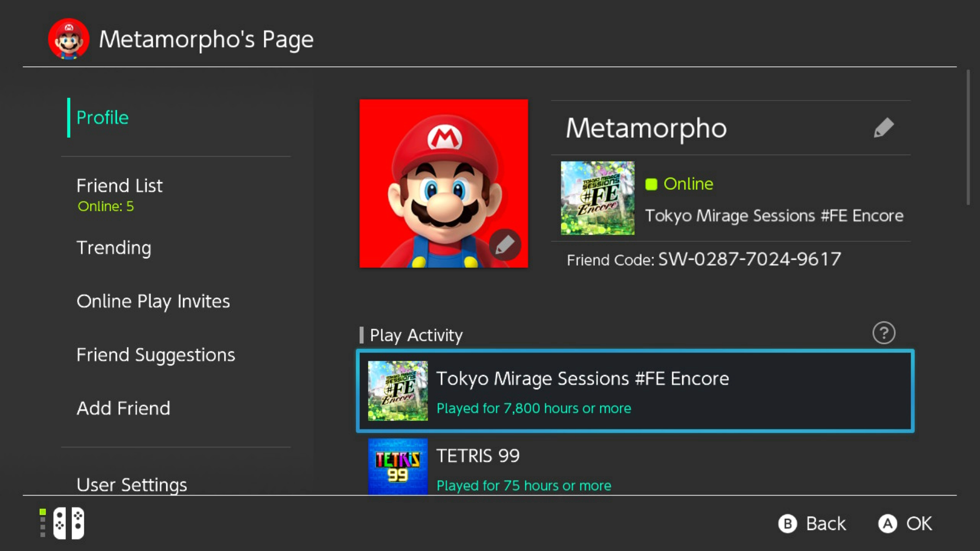Click the B button Back icon
Viewport: 980px width, 551px height.
coord(787,524)
